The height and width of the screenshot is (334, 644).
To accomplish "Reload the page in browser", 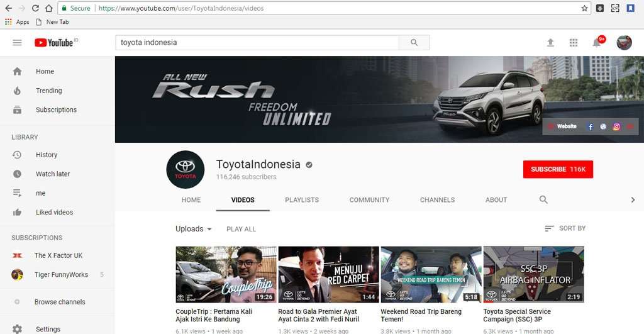I will point(35,8).
